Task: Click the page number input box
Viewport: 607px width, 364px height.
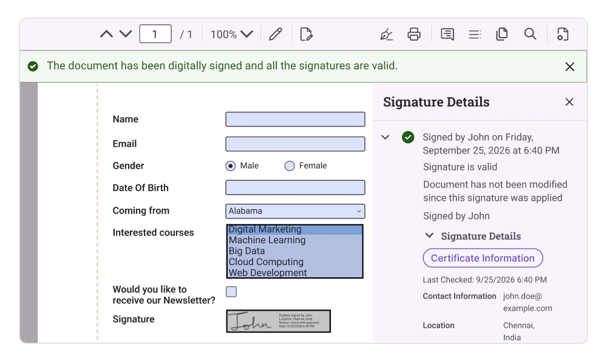Action: (x=155, y=34)
